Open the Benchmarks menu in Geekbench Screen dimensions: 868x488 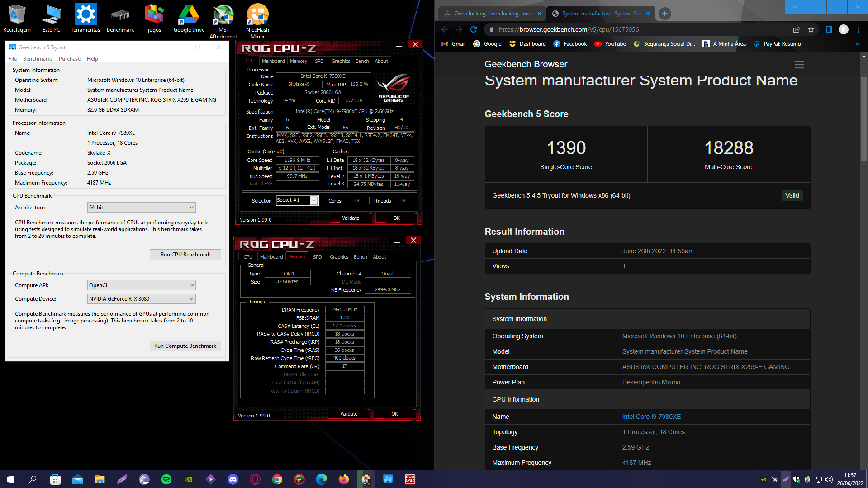[x=38, y=59]
